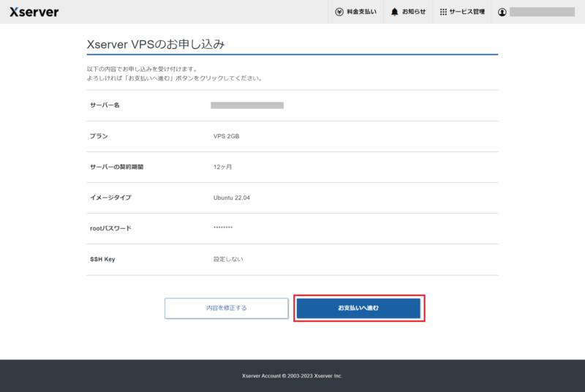
Task: Click the サーバー名 row label
Action: tap(105, 105)
